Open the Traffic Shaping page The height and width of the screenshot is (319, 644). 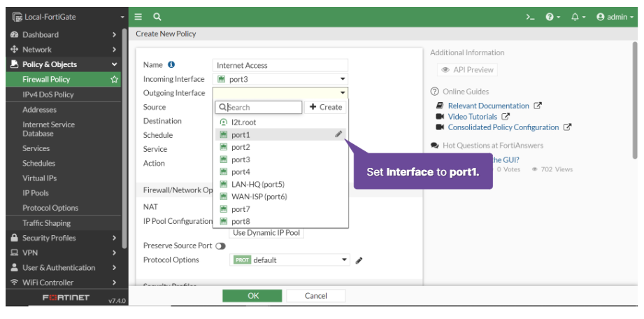[46, 222]
